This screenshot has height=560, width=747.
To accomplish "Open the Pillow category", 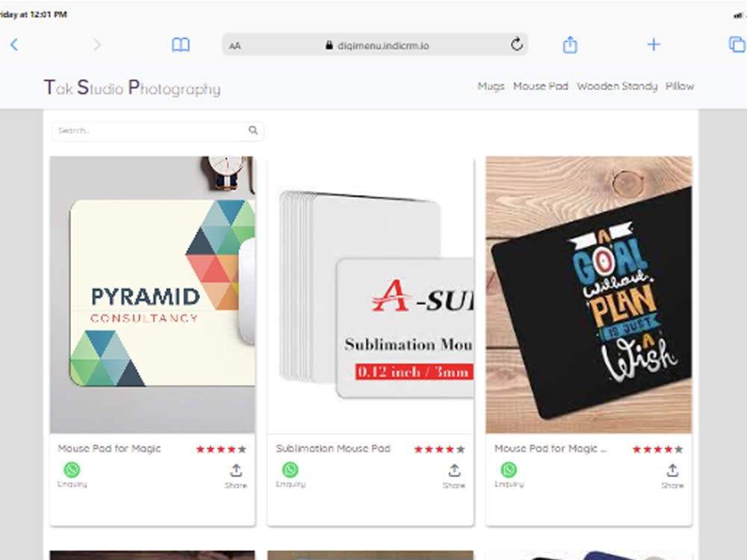I will [680, 86].
